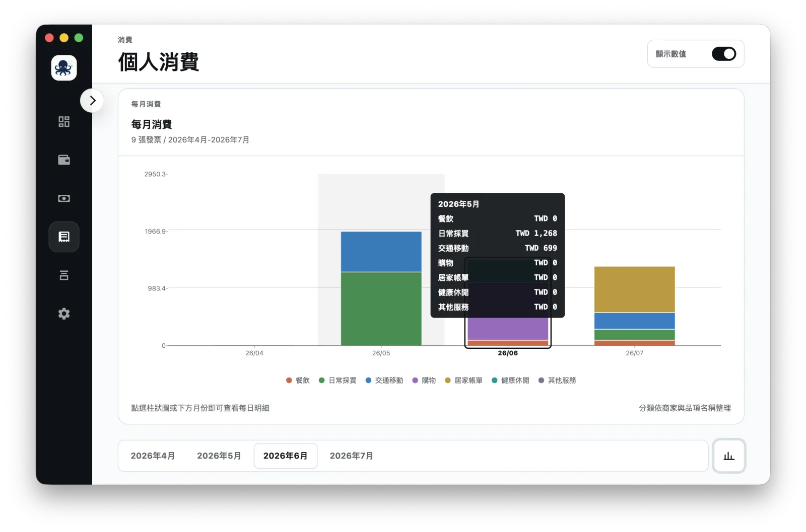Image resolution: width=806 pixels, height=532 pixels.
Task: Select the 2026年4月 tab
Action: (x=153, y=456)
